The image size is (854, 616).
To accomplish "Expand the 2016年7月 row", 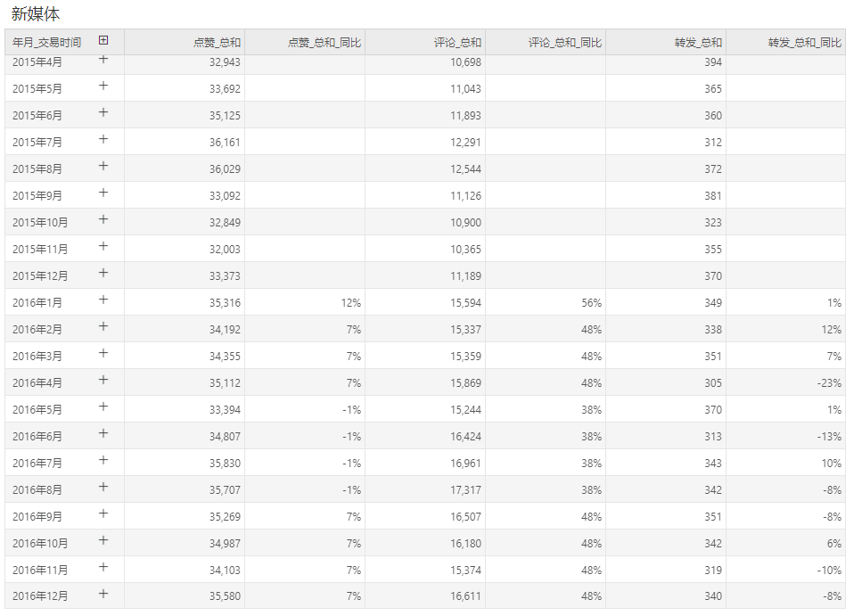I will pyautogui.click(x=103, y=460).
